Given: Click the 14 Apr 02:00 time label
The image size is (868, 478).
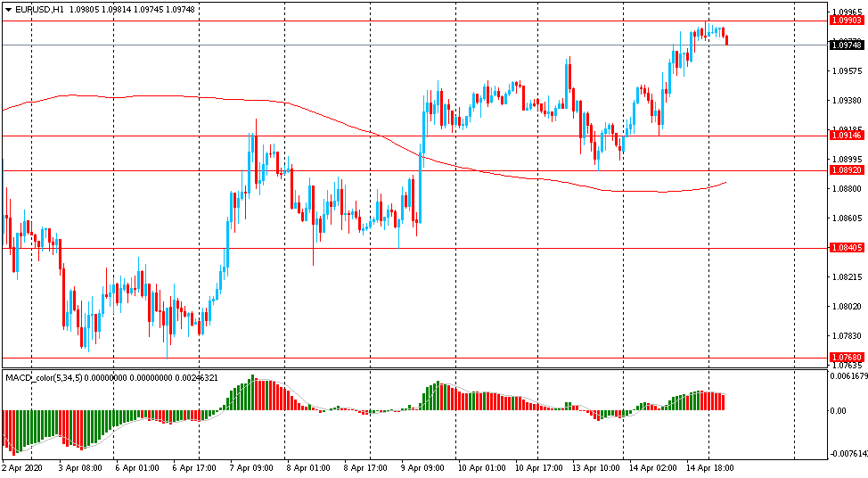Looking at the screenshot, I should click(x=652, y=468).
